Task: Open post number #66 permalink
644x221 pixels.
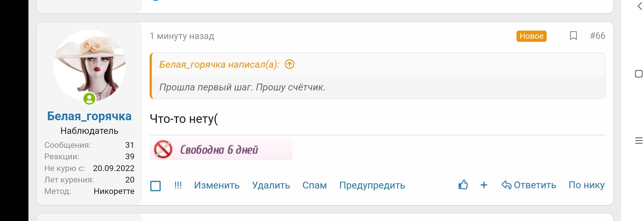Action: [597, 36]
